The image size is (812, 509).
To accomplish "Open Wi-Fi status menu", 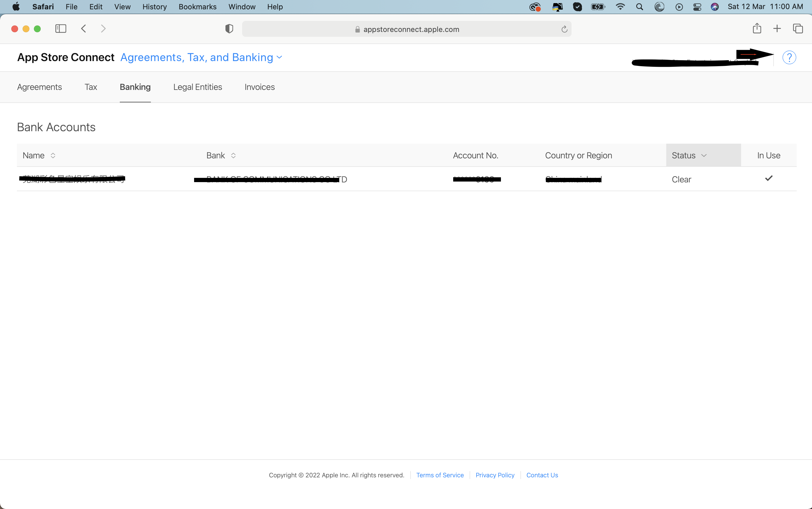I will tap(620, 7).
